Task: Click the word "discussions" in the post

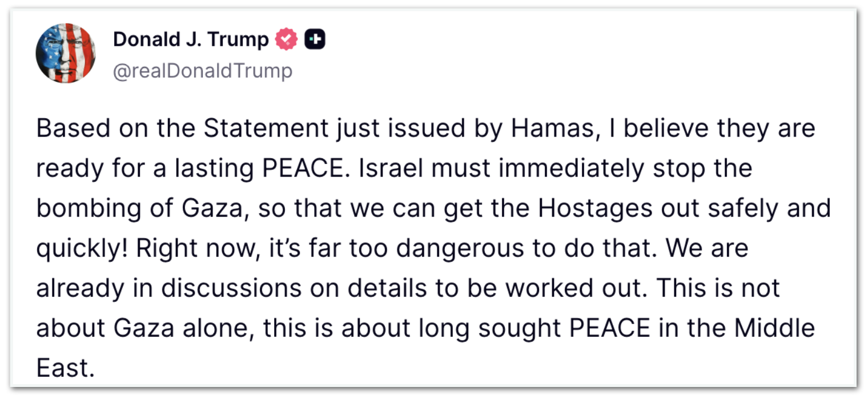Action: tap(231, 288)
